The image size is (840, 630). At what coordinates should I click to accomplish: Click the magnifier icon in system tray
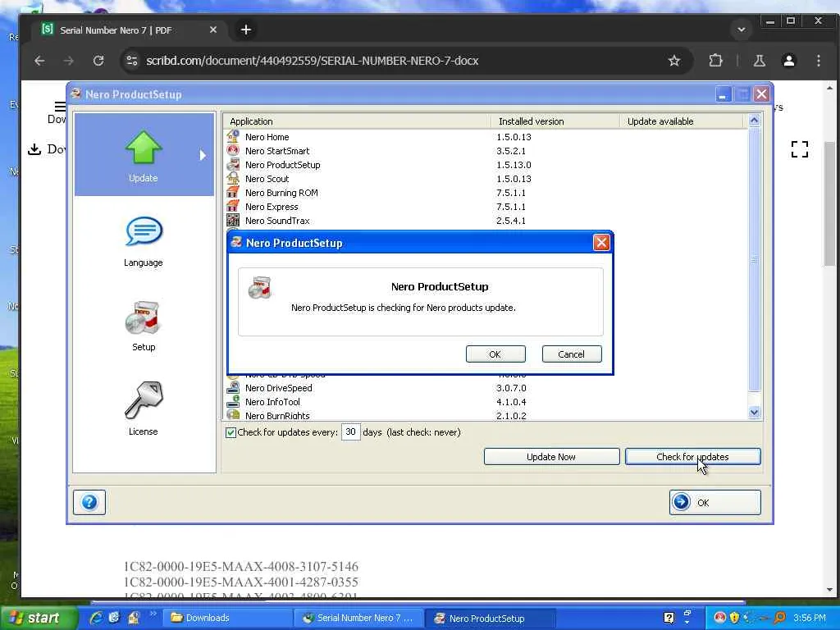(780, 618)
